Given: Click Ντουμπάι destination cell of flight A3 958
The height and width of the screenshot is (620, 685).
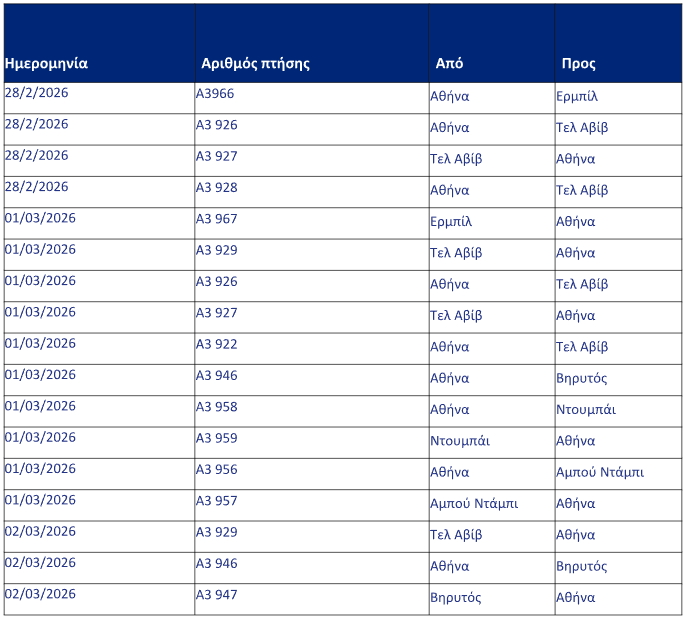Looking at the screenshot, I should click(586, 410).
